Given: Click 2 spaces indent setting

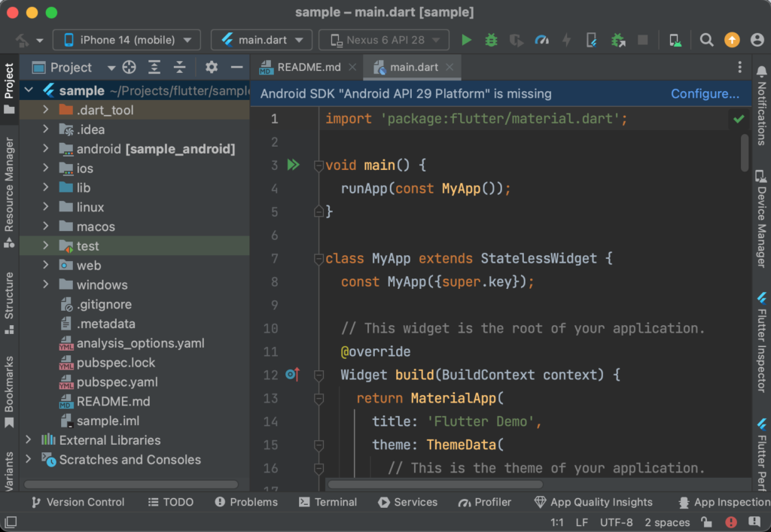Looking at the screenshot, I should click(x=667, y=522).
